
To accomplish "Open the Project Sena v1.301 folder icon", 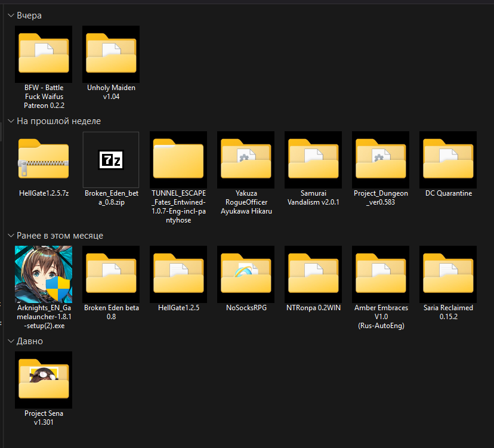I will [x=44, y=379].
